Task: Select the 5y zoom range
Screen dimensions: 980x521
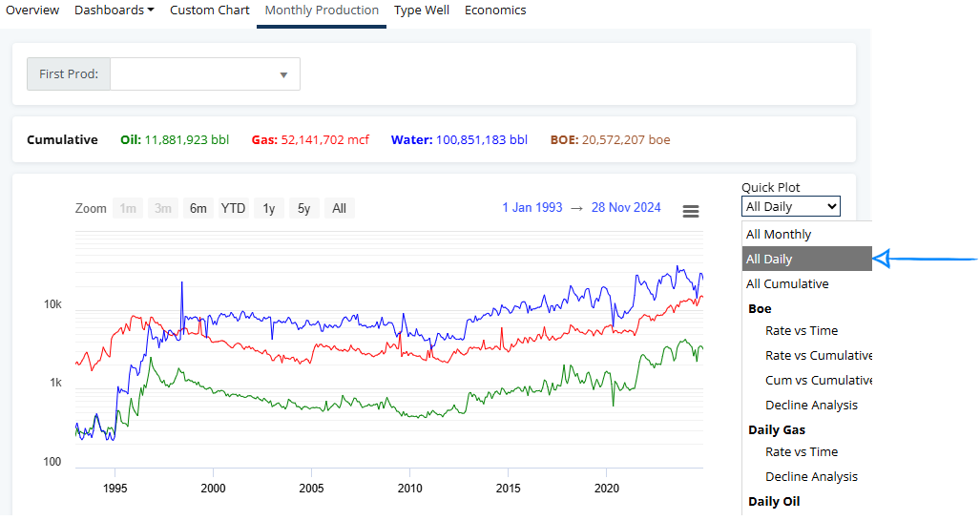Action: 303,208
